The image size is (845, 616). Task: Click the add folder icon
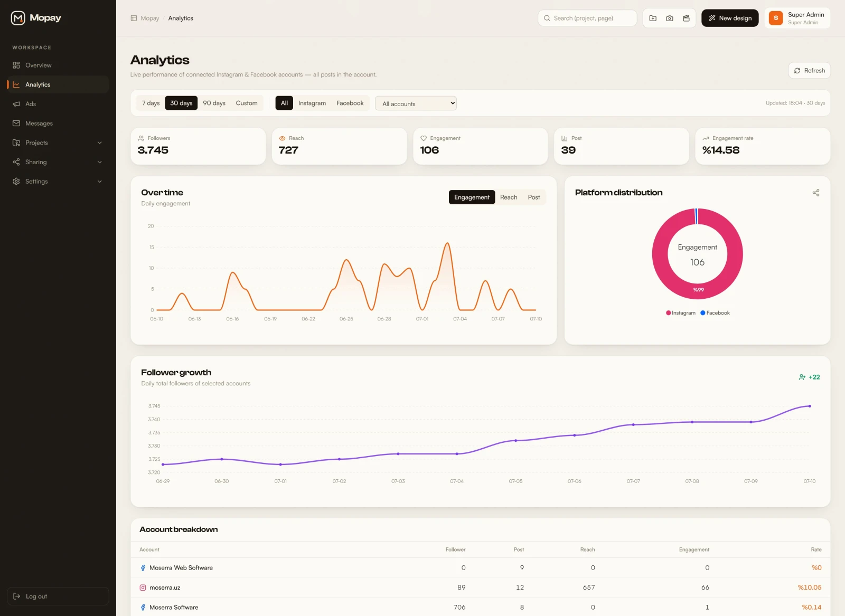tap(653, 18)
